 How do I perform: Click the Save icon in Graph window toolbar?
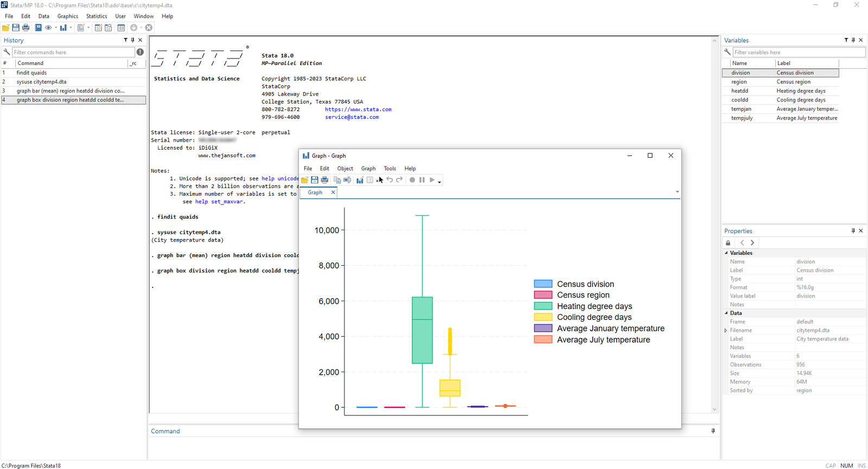315,180
